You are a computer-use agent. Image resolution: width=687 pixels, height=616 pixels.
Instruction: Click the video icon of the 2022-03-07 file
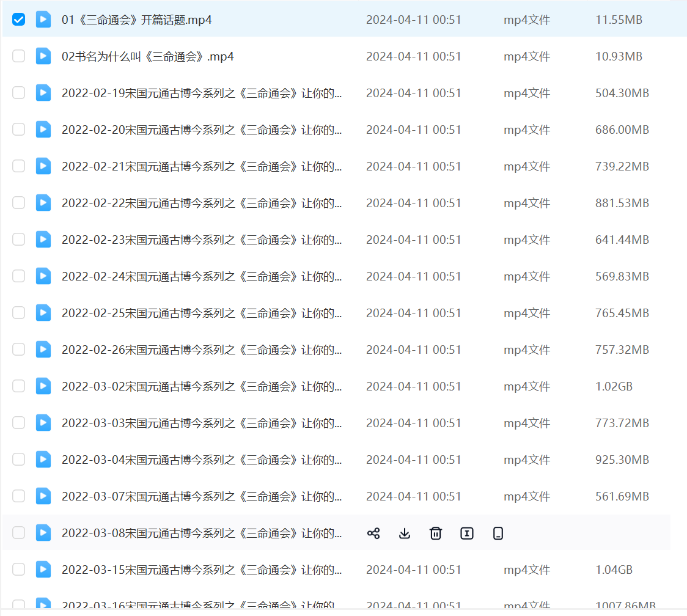tap(43, 496)
